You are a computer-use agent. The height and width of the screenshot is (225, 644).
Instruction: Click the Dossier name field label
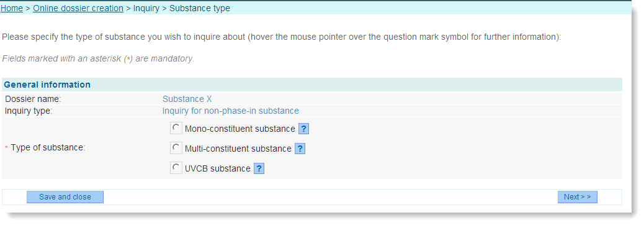33,99
